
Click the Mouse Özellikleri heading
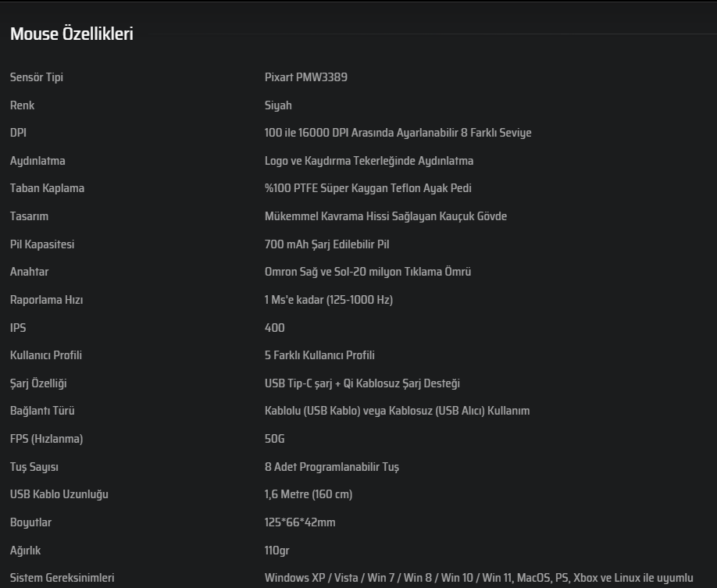[x=71, y=34]
